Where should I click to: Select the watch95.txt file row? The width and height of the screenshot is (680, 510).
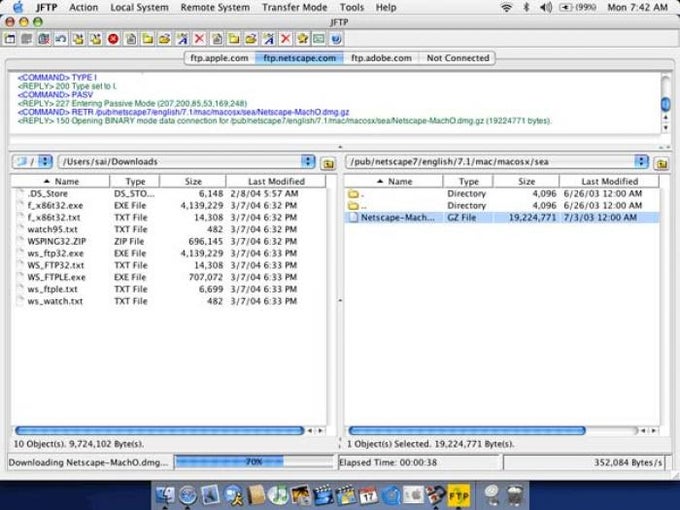168,229
